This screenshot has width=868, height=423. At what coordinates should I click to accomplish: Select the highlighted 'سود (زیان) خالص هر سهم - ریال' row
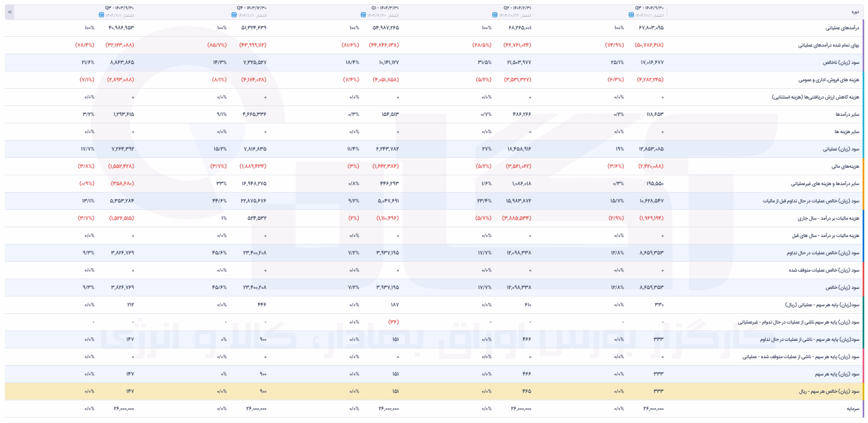pyautogui.click(x=435, y=391)
